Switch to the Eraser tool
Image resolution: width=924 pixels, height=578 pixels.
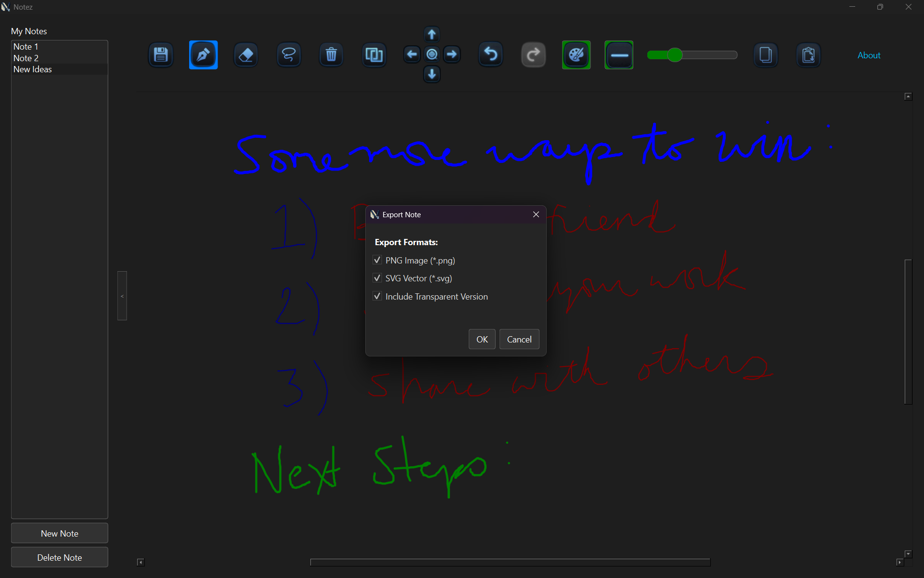(x=245, y=54)
